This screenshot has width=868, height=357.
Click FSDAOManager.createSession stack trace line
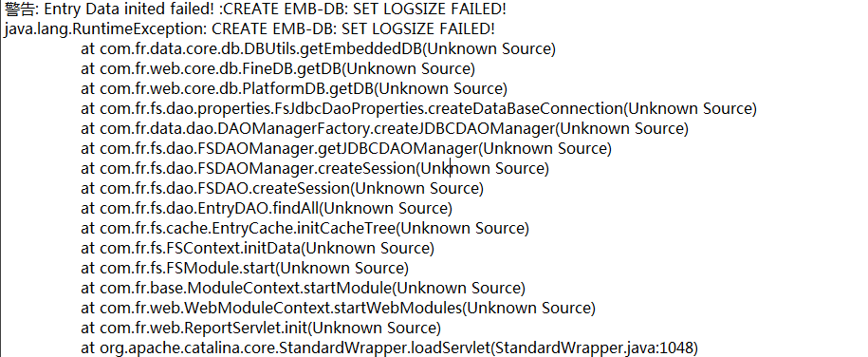(315, 168)
